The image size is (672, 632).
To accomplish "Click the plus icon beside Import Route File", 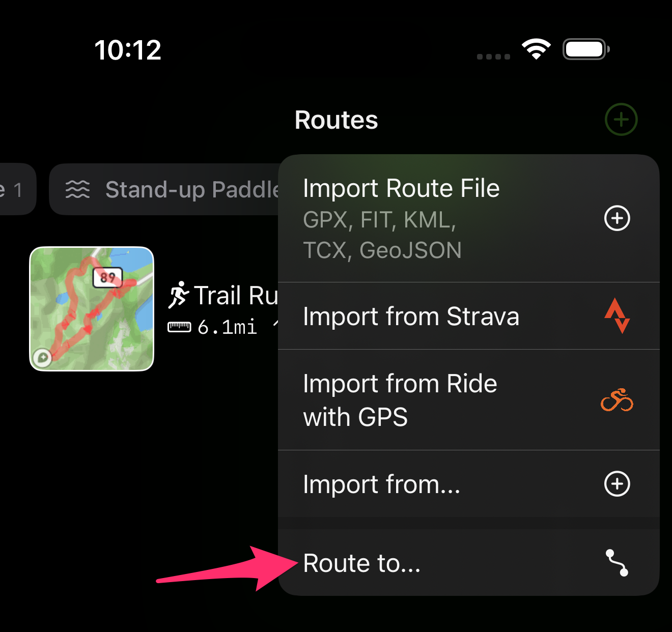I will click(617, 218).
